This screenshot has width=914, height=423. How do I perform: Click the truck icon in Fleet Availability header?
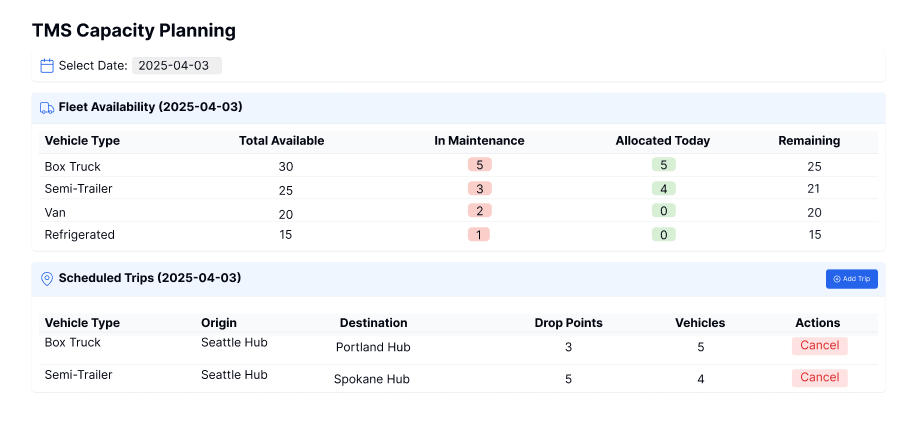[47, 108]
